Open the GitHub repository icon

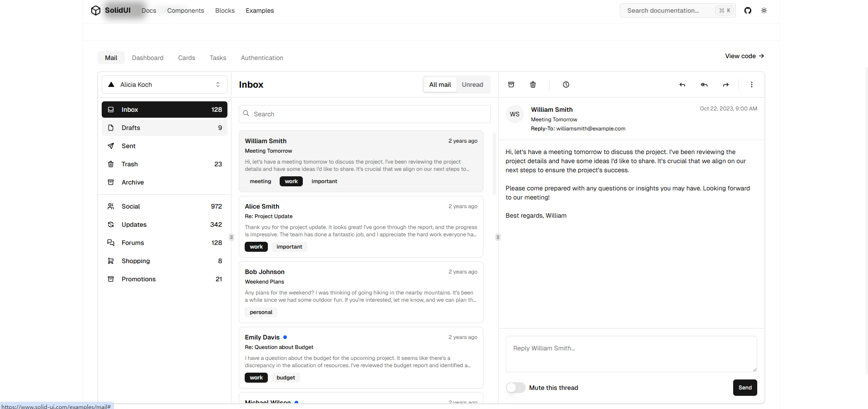748,10
